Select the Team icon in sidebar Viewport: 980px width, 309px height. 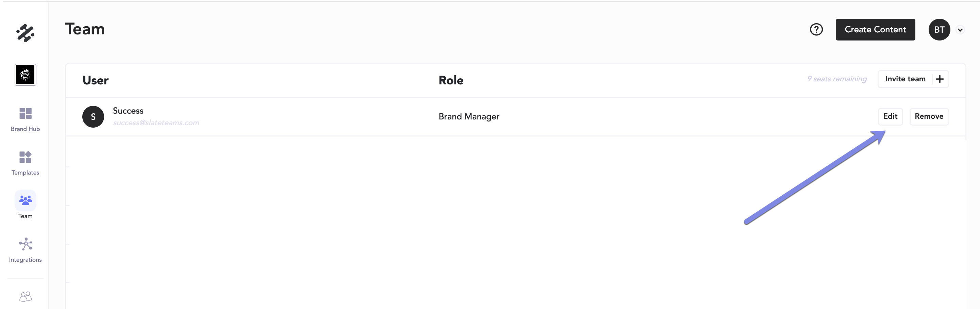(25, 200)
